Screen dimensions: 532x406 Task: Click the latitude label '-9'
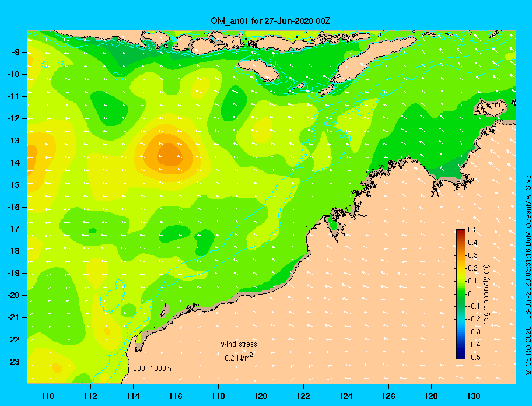click(x=16, y=52)
